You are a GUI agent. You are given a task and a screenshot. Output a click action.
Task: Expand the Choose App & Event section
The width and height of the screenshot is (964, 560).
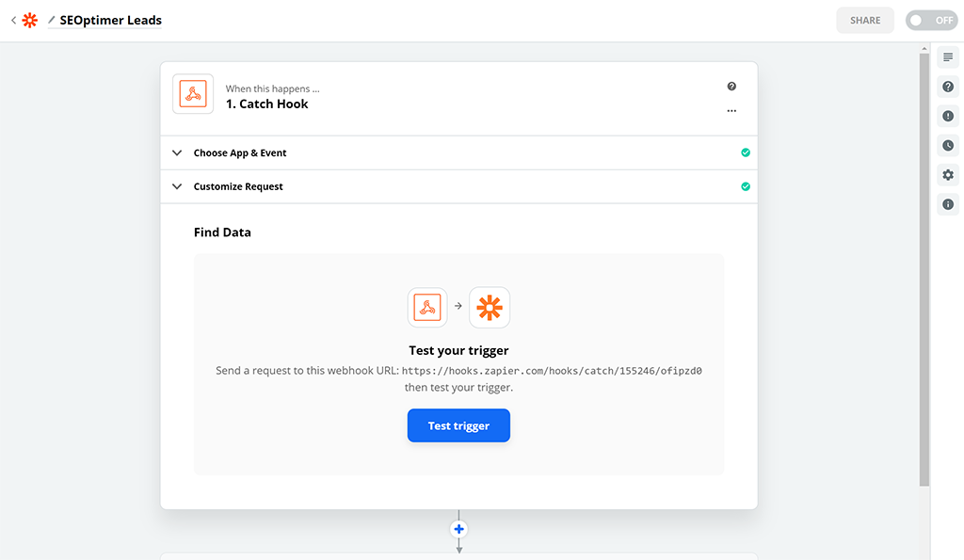coord(239,152)
